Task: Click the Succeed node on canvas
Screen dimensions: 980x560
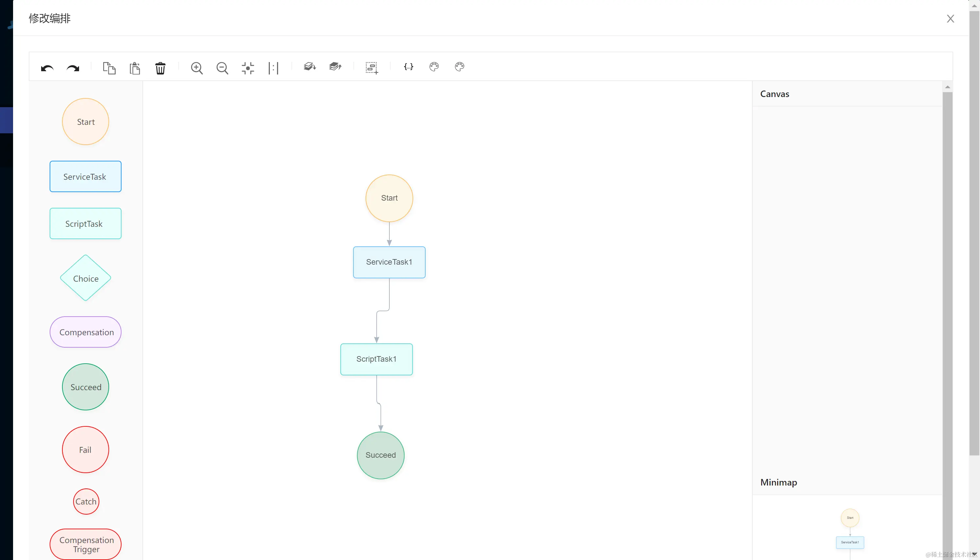Action: click(380, 455)
